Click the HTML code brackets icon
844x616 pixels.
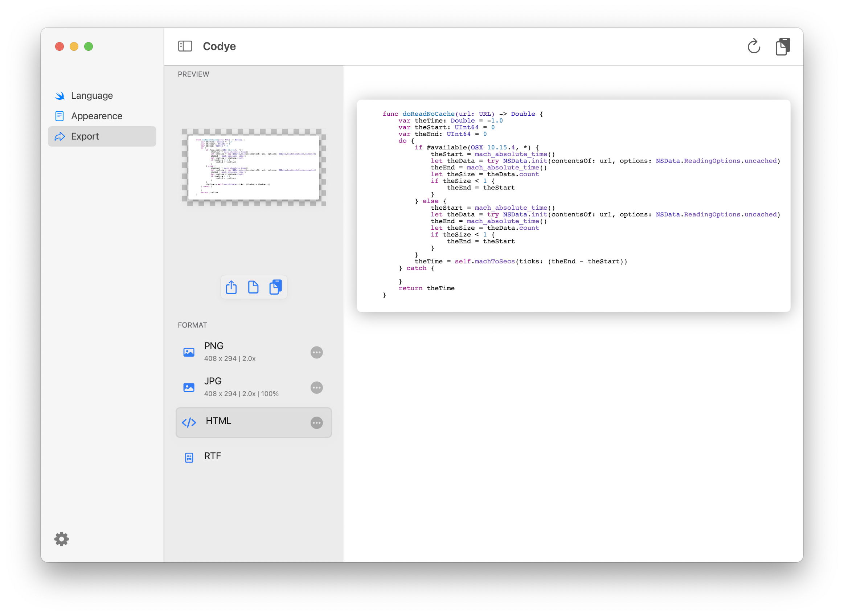(189, 423)
